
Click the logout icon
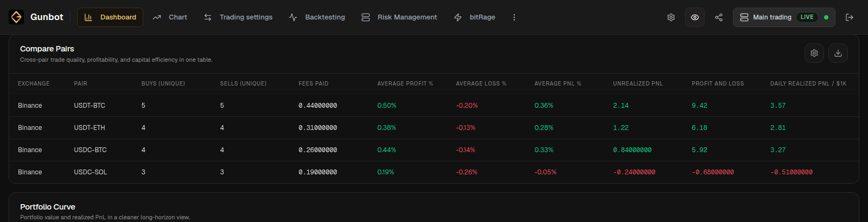(x=850, y=17)
